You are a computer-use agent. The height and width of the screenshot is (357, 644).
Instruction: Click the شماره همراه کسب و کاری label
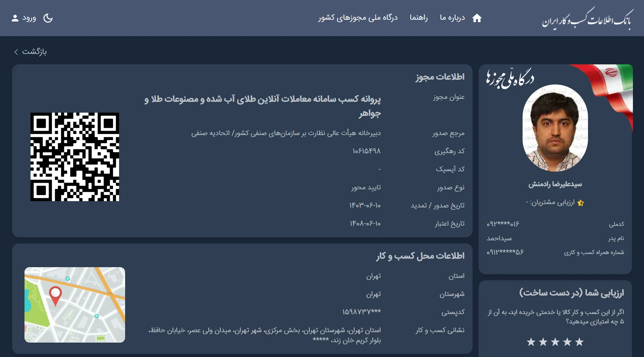point(594,252)
